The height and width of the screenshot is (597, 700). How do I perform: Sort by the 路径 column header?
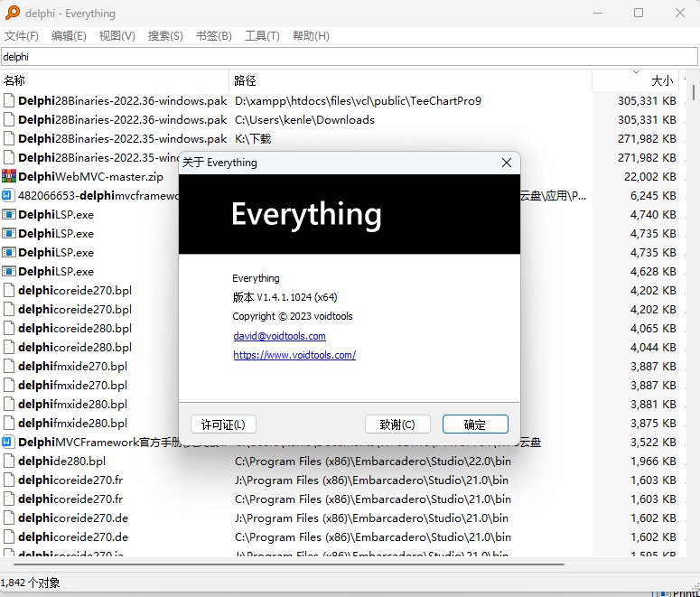click(x=411, y=80)
